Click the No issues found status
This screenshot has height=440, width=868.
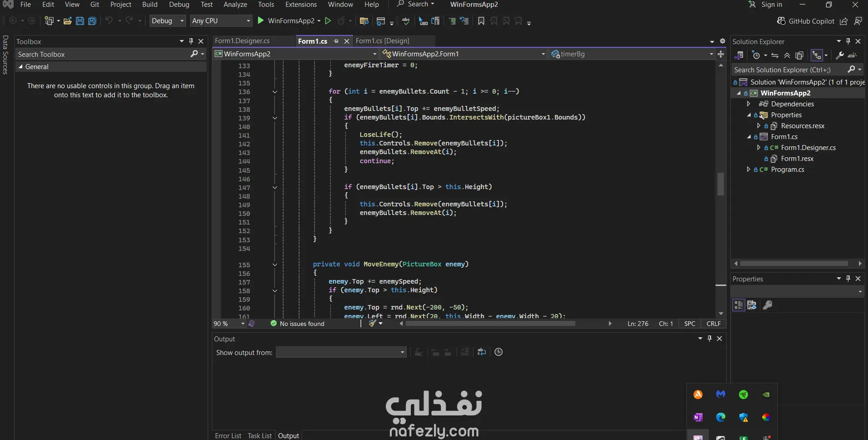tap(297, 324)
